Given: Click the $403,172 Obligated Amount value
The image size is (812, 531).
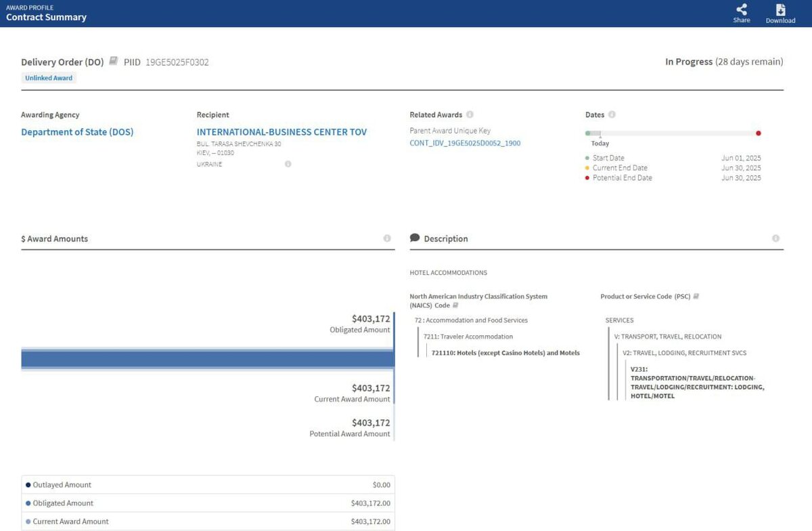Looking at the screenshot, I should pyautogui.click(x=371, y=318).
